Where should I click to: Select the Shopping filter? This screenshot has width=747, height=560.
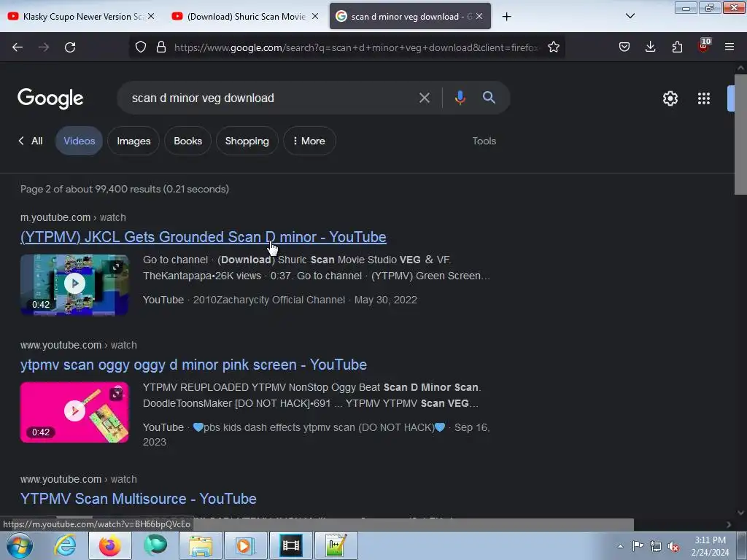click(247, 141)
